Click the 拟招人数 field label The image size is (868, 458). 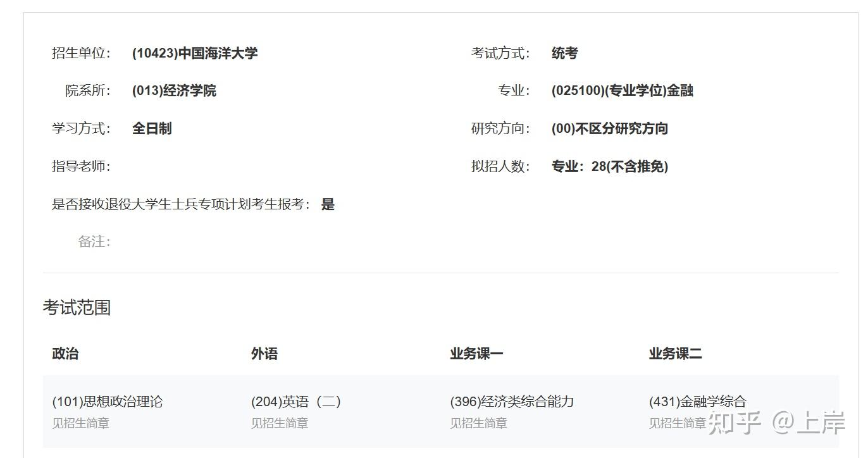500,166
